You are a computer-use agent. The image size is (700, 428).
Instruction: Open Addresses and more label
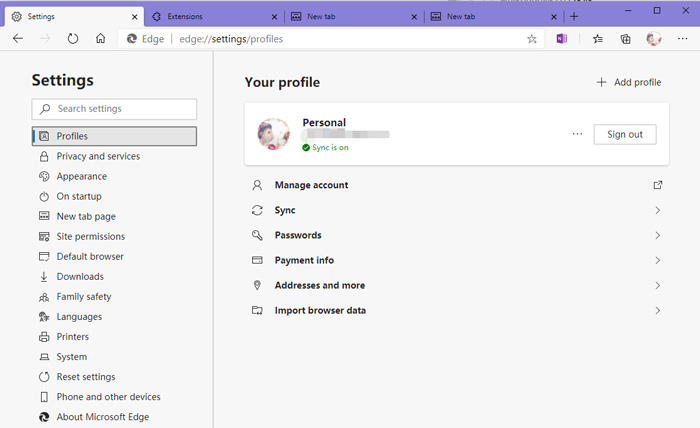pyautogui.click(x=320, y=285)
